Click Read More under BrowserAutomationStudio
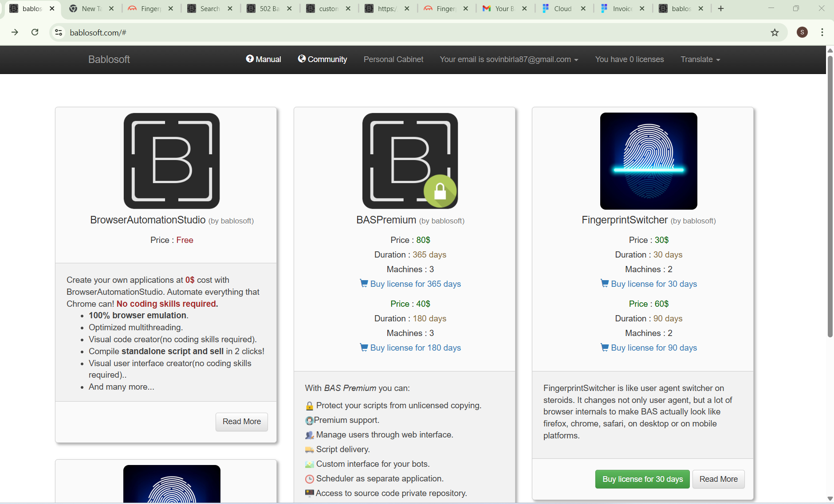834x504 pixels. pyautogui.click(x=241, y=422)
